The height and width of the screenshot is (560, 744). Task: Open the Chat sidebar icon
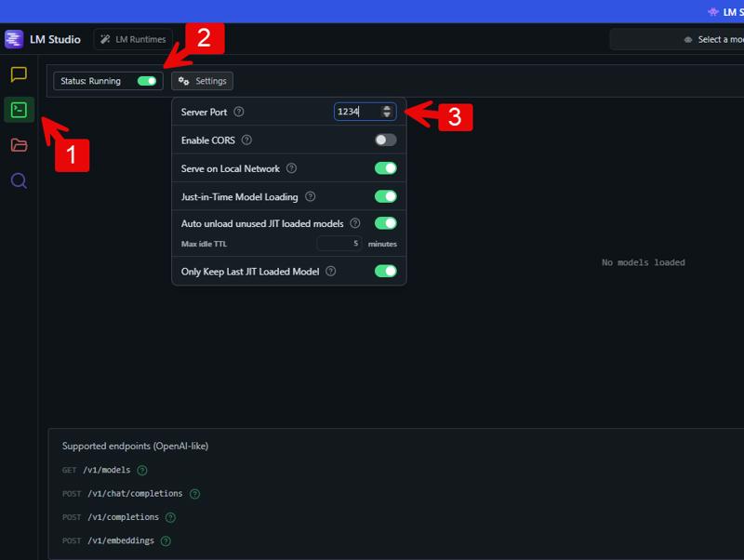(19, 74)
